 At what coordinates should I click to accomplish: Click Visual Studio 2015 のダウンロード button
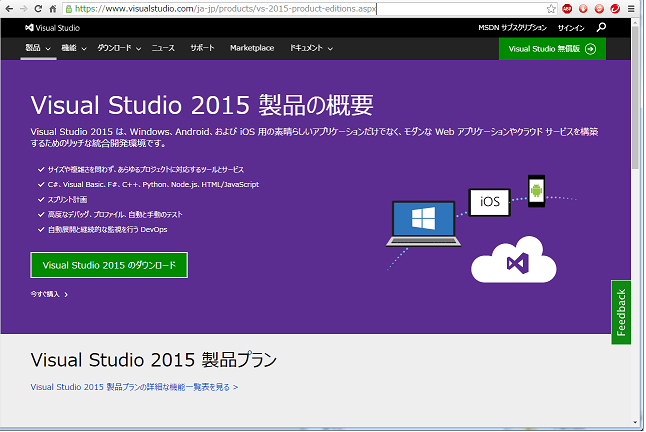coord(109,265)
